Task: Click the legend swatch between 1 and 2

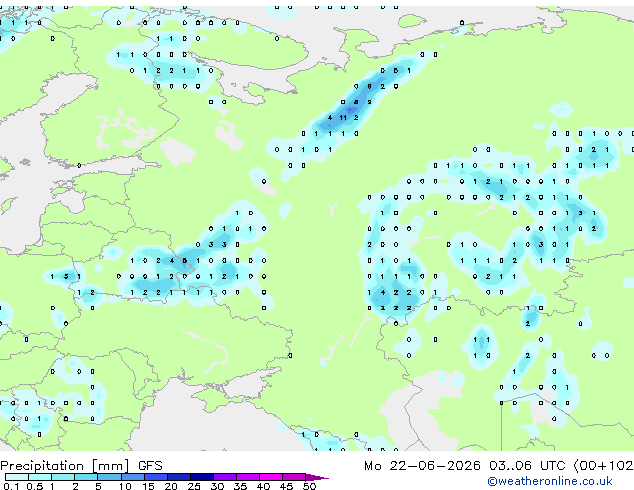Action: coord(63,477)
